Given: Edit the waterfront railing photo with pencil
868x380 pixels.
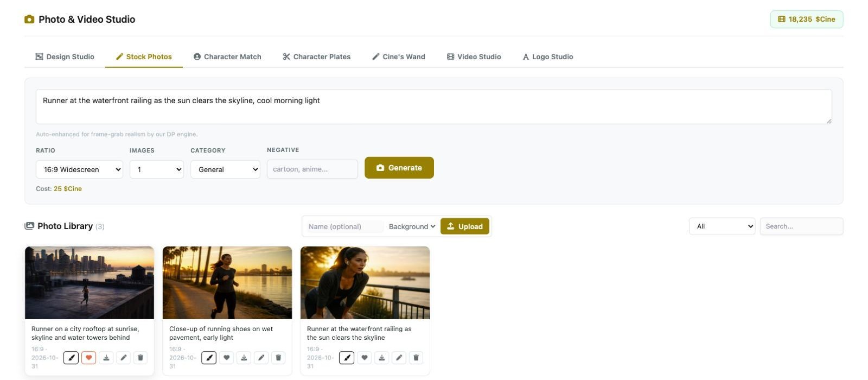Looking at the screenshot, I should tap(399, 358).
